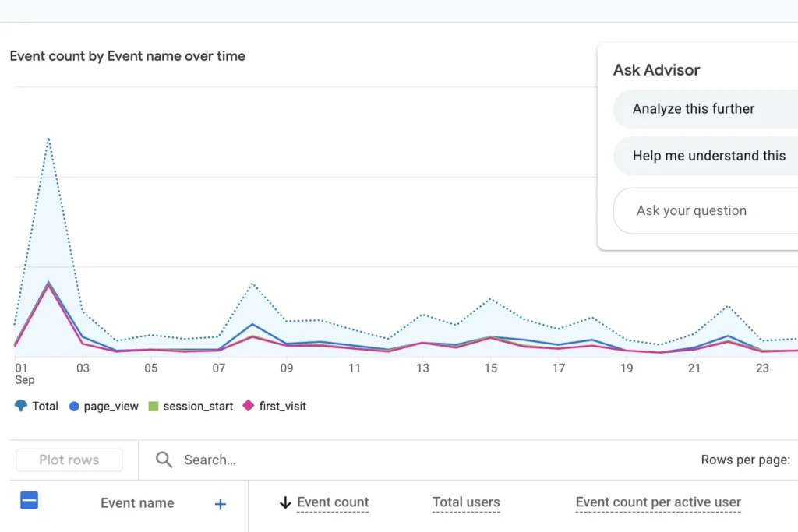Click the session_start legend label
The image size is (798, 532).
click(198, 407)
